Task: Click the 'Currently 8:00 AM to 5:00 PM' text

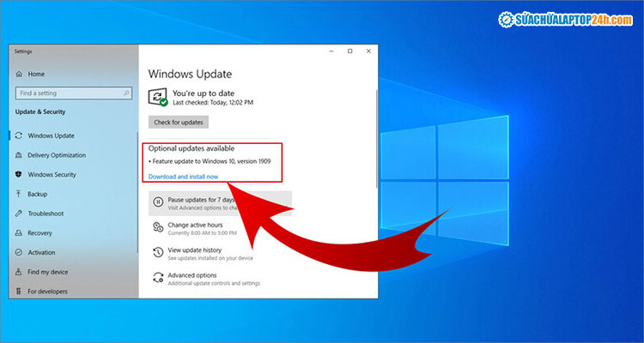Action: [202, 233]
